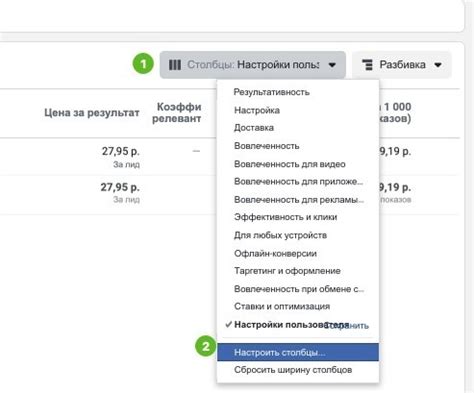Select Таргетинг и оформление preset
The image size is (474, 393).
[x=298, y=271]
